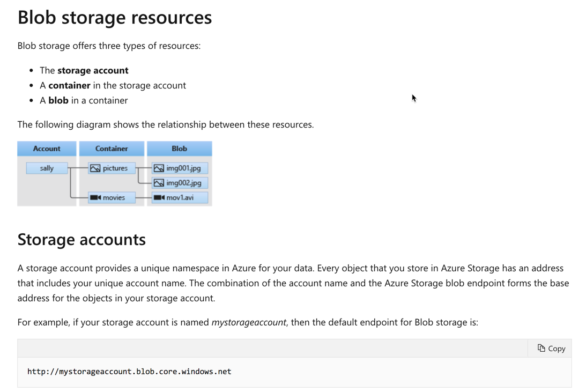This screenshot has width=586, height=392.
Task: Click the Account column header in diagram
Action: [47, 149]
